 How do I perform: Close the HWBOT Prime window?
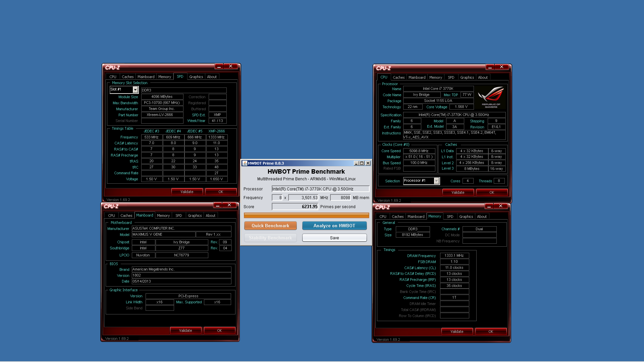[368, 163]
